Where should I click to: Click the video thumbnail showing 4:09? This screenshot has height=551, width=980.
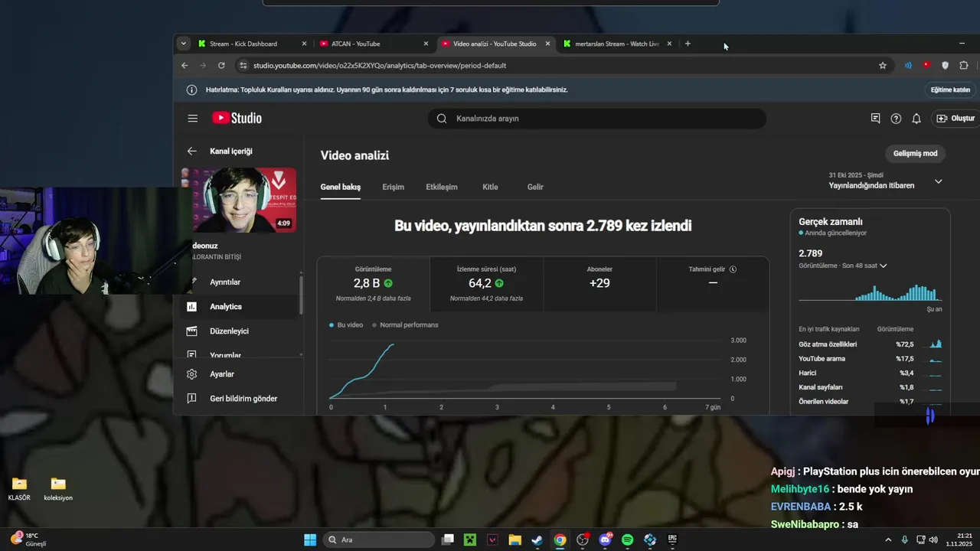pos(239,200)
